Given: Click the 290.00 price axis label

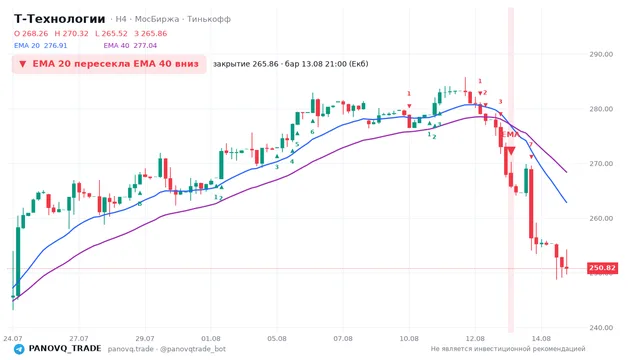Looking at the screenshot, I should (x=601, y=54).
